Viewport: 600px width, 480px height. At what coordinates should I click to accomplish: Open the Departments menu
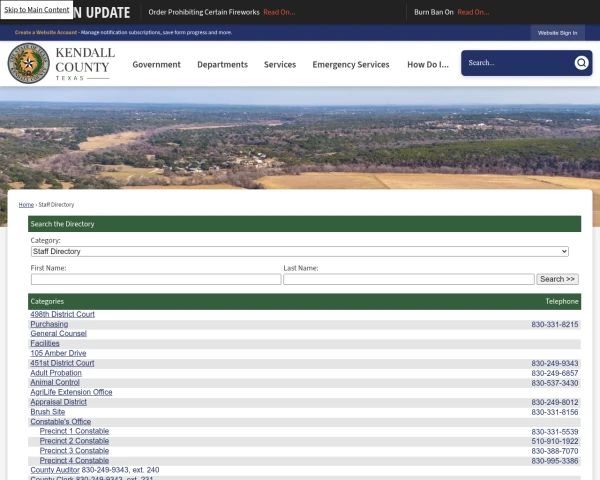click(x=222, y=64)
